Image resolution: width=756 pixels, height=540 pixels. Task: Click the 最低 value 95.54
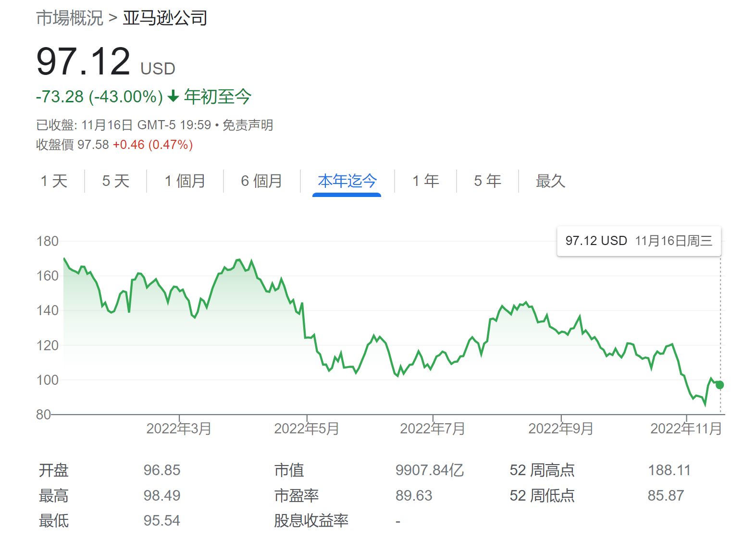pyautogui.click(x=162, y=520)
